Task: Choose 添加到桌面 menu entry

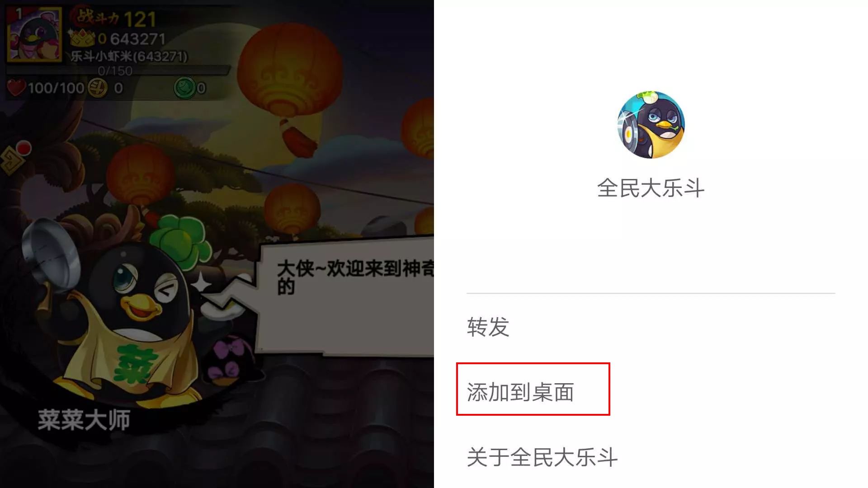Action: coord(520,392)
